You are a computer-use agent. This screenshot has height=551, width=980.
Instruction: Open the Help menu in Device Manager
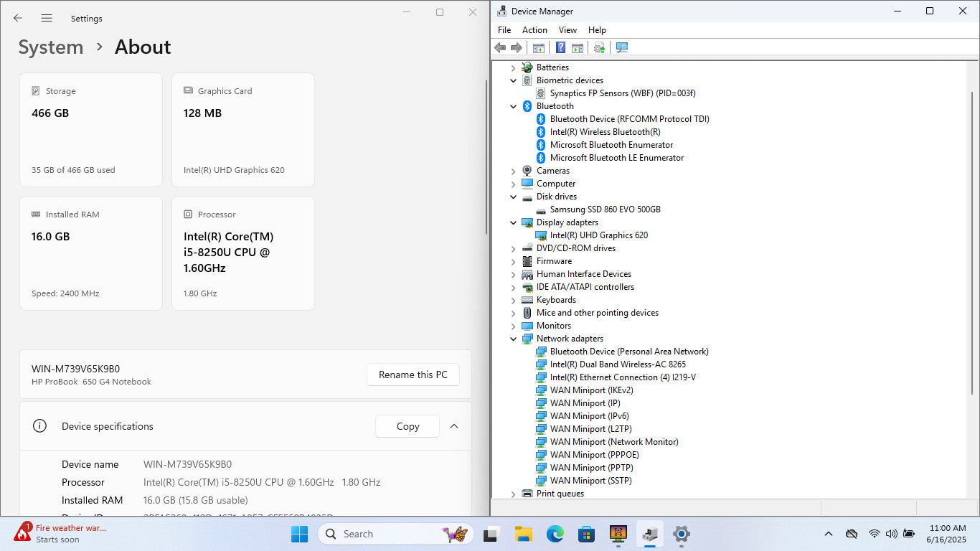pos(597,30)
